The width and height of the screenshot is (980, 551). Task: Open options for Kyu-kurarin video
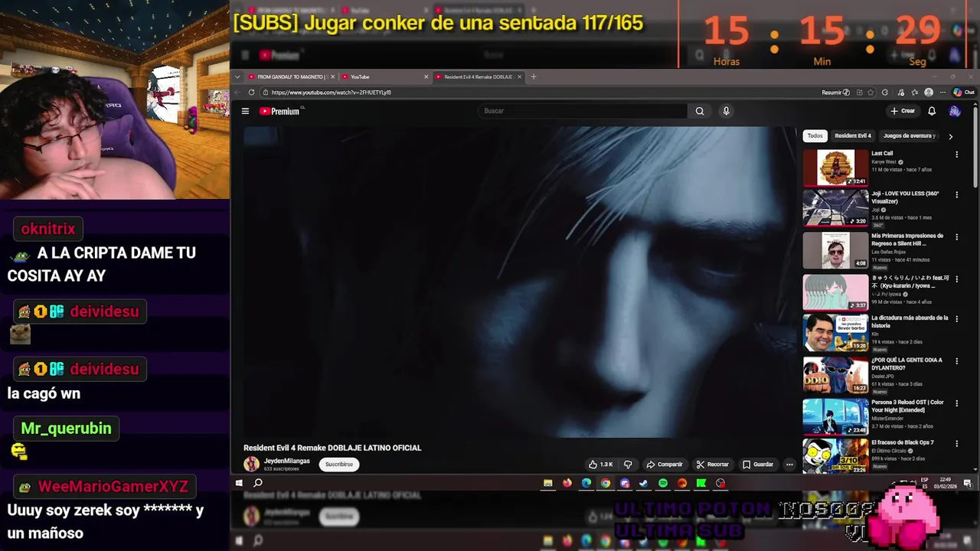click(956, 279)
